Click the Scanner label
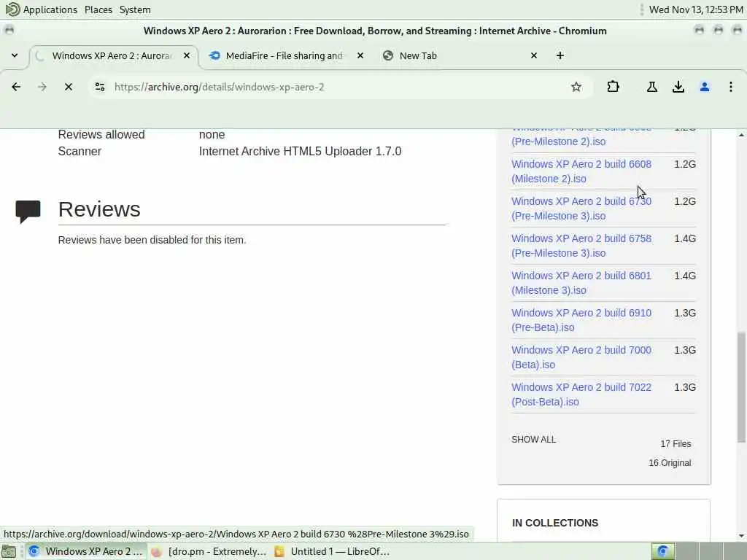The width and height of the screenshot is (747, 560). click(80, 151)
